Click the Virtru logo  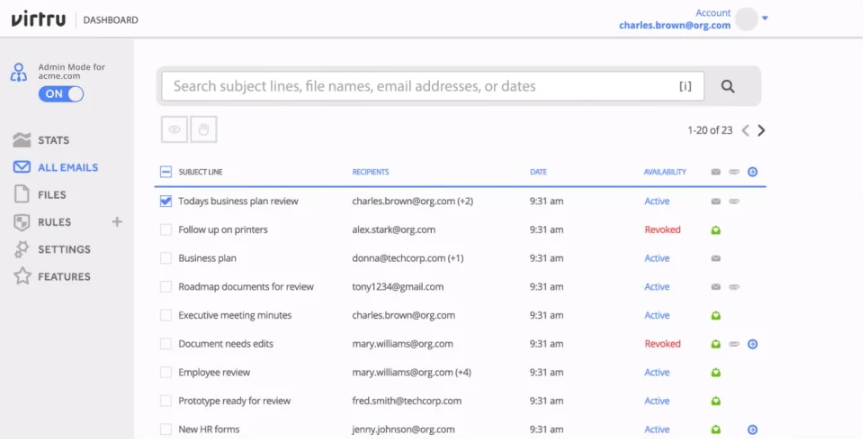(39, 19)
